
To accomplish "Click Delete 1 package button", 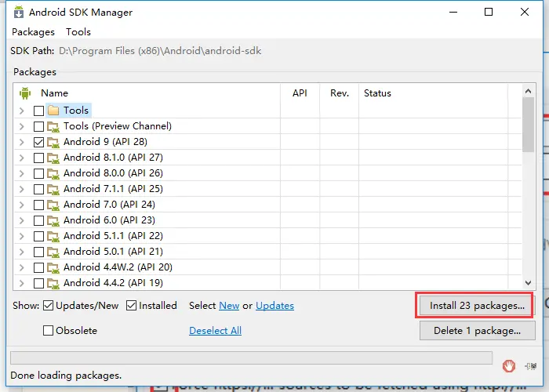I will click(477, 331).
